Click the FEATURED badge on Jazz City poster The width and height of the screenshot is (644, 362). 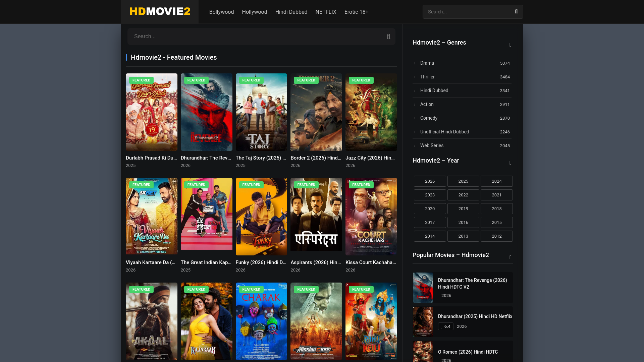tap(361, 80)
